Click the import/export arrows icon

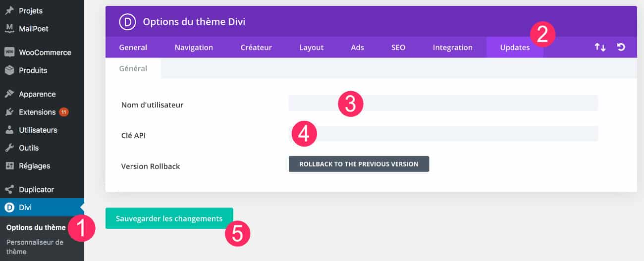600,47
